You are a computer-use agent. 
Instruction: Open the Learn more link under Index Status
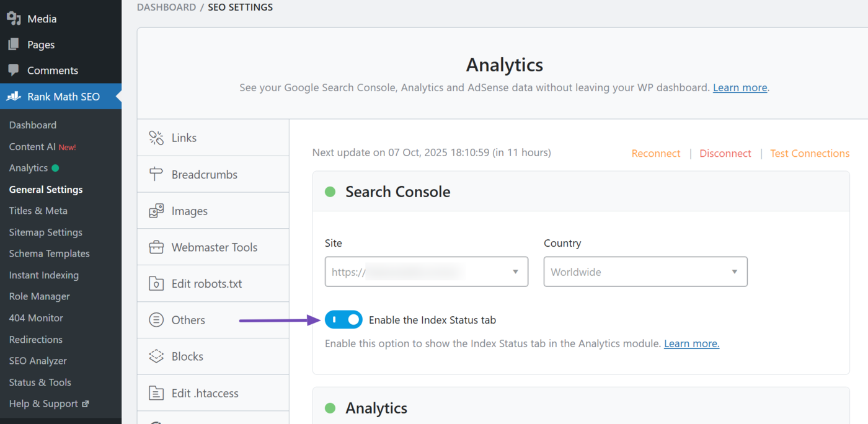(691, 343)
